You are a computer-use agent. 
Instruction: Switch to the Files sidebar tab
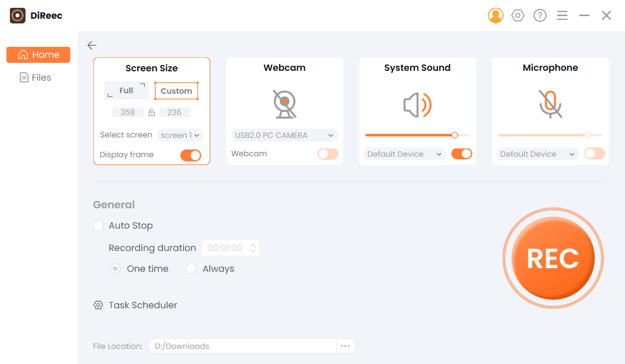38,77
